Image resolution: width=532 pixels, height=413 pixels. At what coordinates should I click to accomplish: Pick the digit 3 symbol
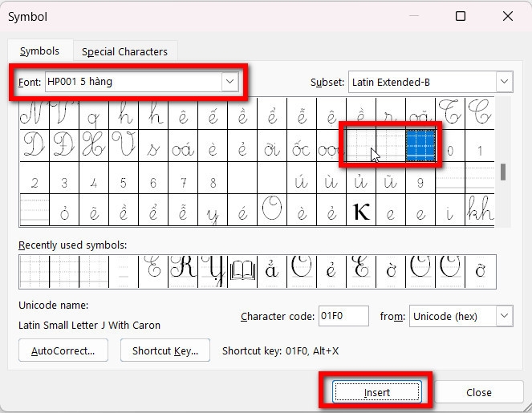point(64,178)
